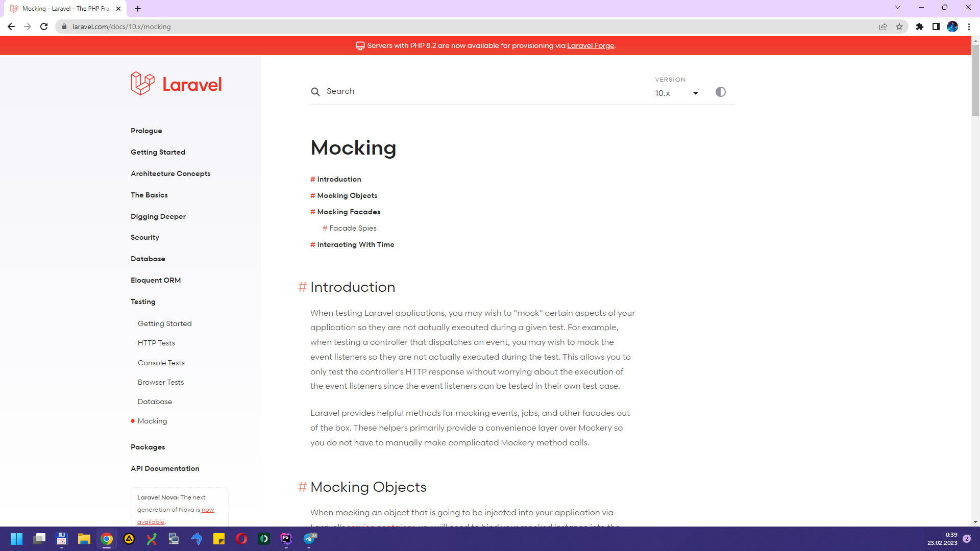Click the page vertical scrollbar thumb

(975, 80)
